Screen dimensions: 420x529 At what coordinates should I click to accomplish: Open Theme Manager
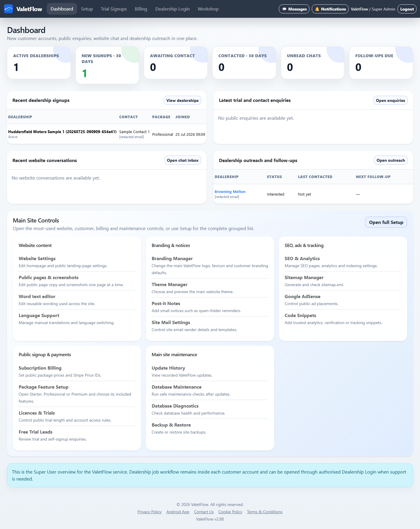[169, 285]
